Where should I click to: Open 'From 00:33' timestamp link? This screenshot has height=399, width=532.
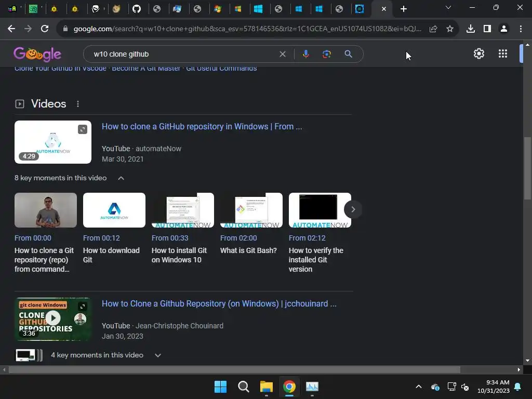pyautogui.click(x=170, y=238)
